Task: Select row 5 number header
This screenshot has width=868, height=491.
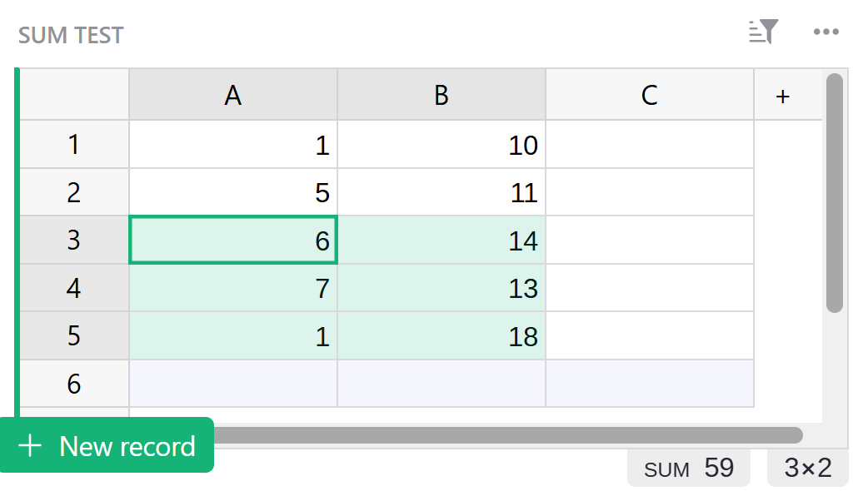Action: tap(74, 336)
